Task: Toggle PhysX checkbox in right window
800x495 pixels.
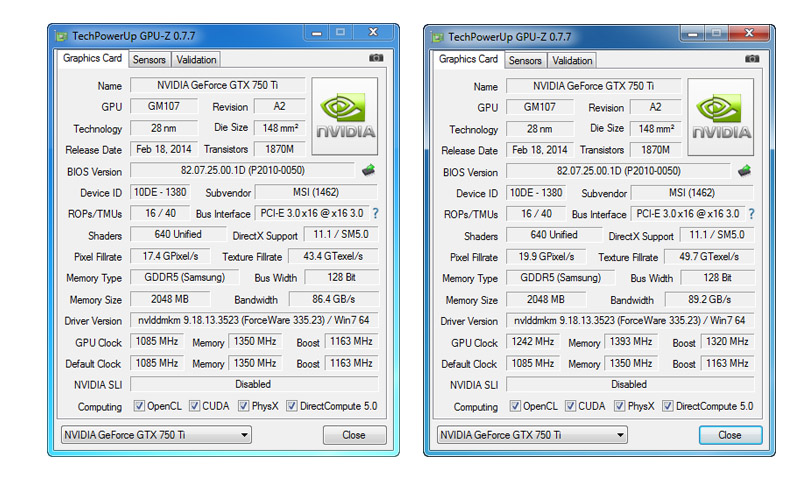Action: pos(619,406)
